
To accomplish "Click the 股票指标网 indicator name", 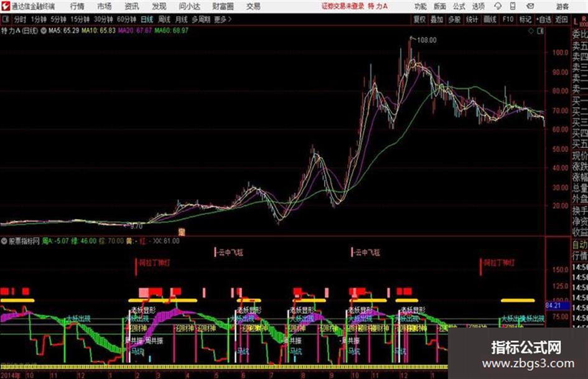I will 24,241.
